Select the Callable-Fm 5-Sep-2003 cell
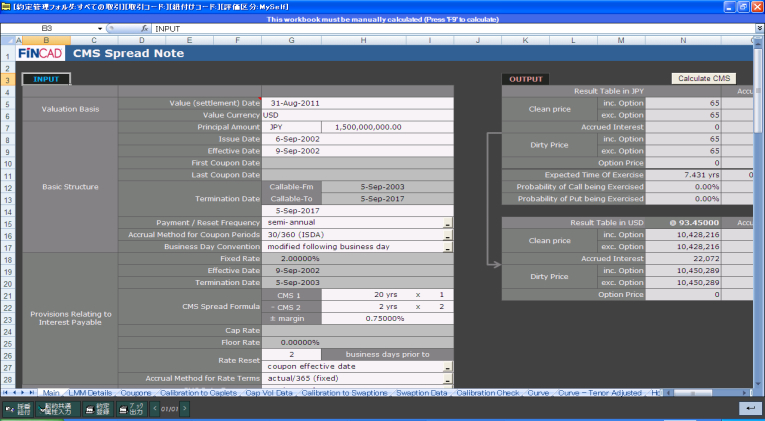The height and width of the screenshot is (421, 765). (x=387, y=187)
